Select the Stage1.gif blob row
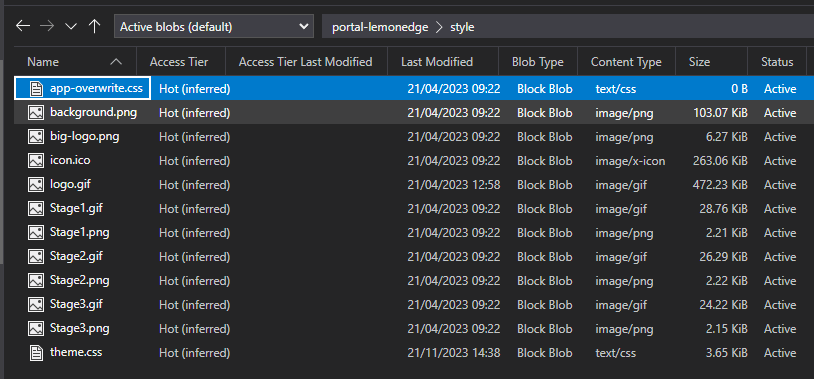 (414, 209)
